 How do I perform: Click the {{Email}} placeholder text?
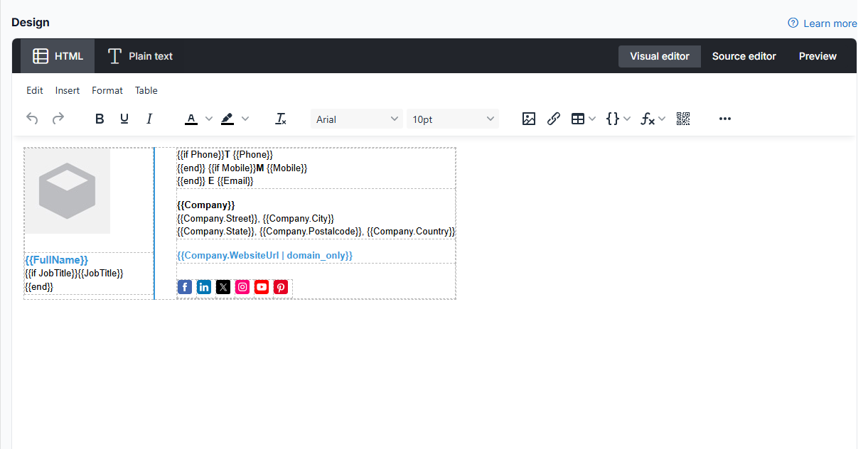click(x=235, y=181)
